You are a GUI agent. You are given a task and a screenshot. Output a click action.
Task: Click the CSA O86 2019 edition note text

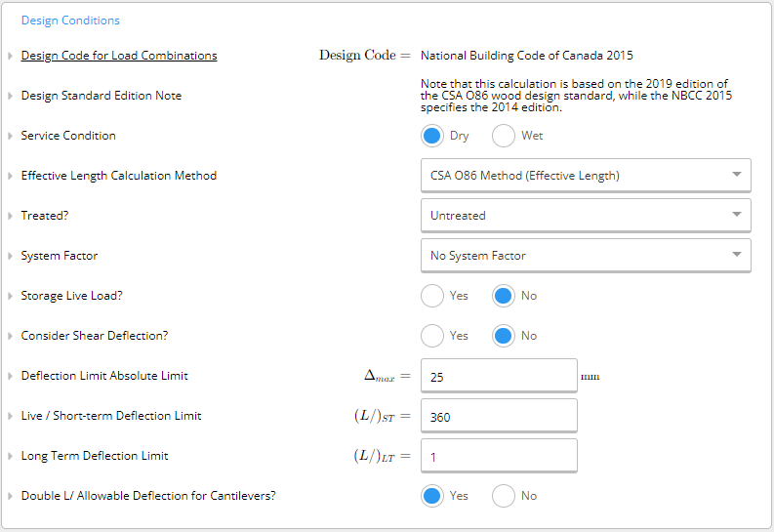[576, 96]
